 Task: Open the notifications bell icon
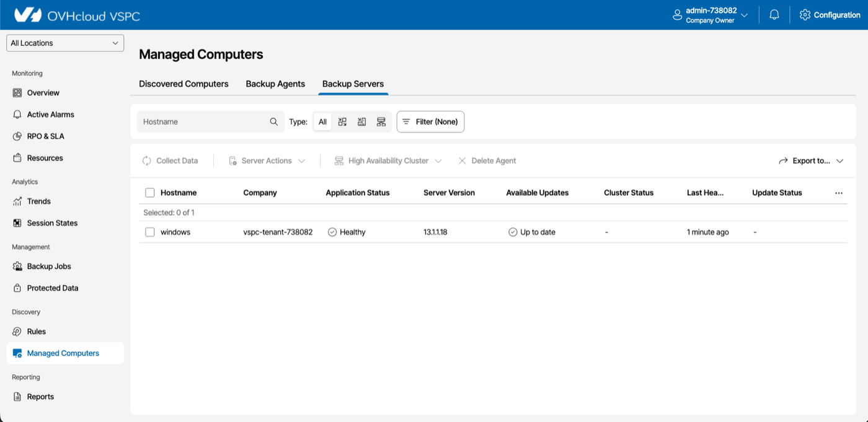pos(774,15)
